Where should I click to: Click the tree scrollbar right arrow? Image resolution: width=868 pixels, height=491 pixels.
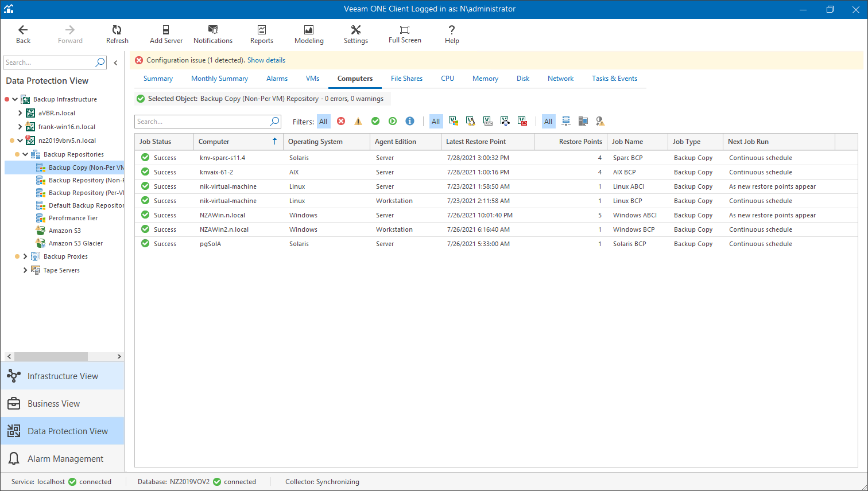click(119, 356)
